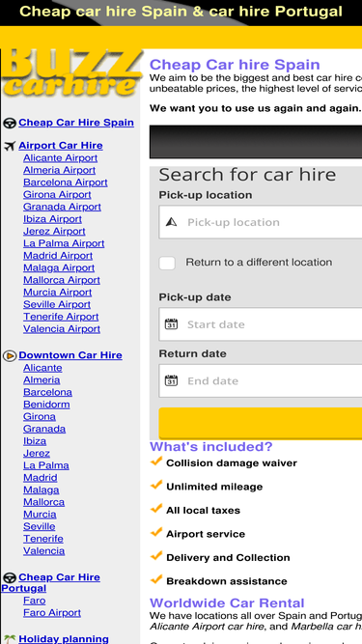Select the downtown Ibiza link
The width and height of the screenshot is (362, 644).
35,441
